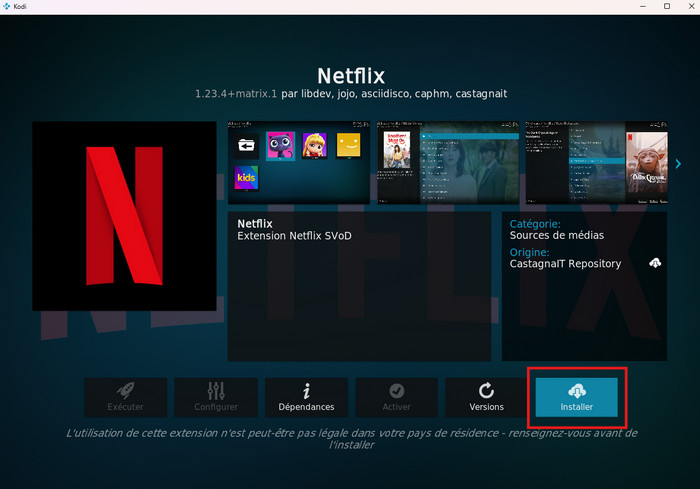700x489 pixels.
Task: Select version text 1.23.4+matrix.1
Action: click(x=236, y=94)
